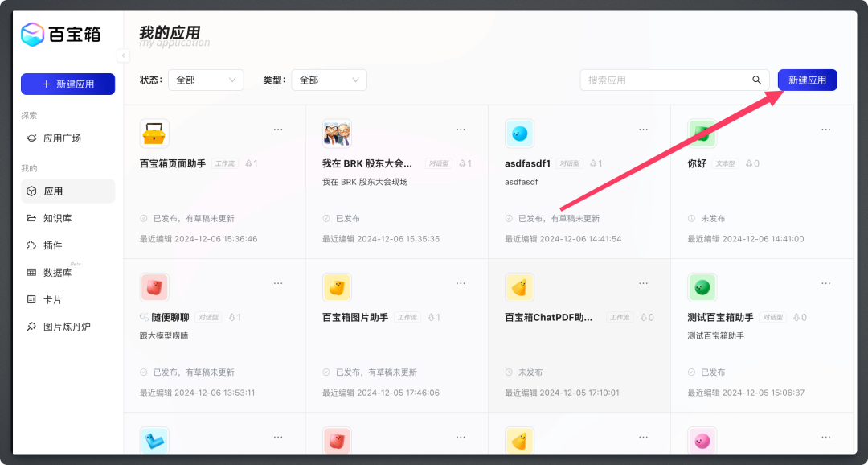The height and width of the screenshot is (465, 868).
Task: Open the 状态 dropdown
Action: 206,80
